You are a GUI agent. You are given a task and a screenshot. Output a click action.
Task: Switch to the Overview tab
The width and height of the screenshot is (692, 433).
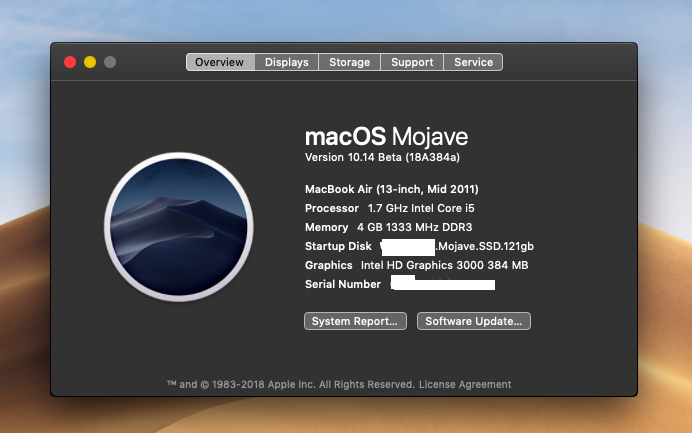pyautogui.click(x=220, y=62)
